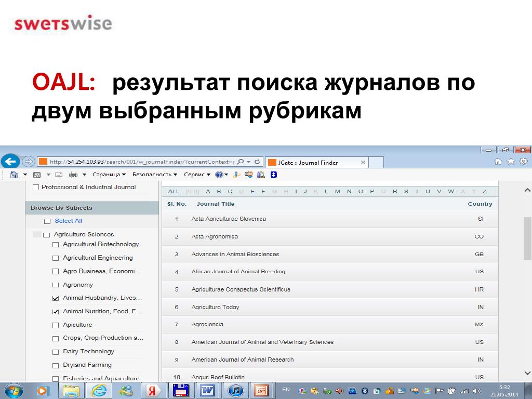The image size is (532, 399).
Task: Open American Journal of Animal Research
Action: (243, 360)
